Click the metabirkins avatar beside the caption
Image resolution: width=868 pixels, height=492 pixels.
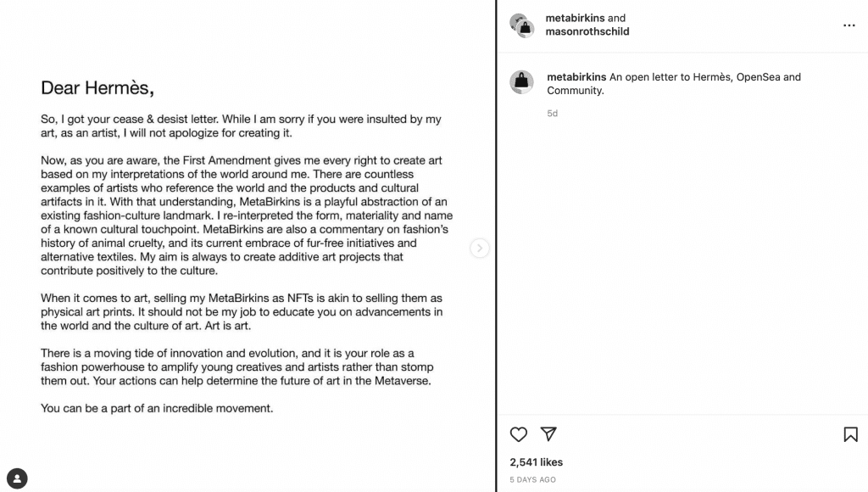pos(521,82)
